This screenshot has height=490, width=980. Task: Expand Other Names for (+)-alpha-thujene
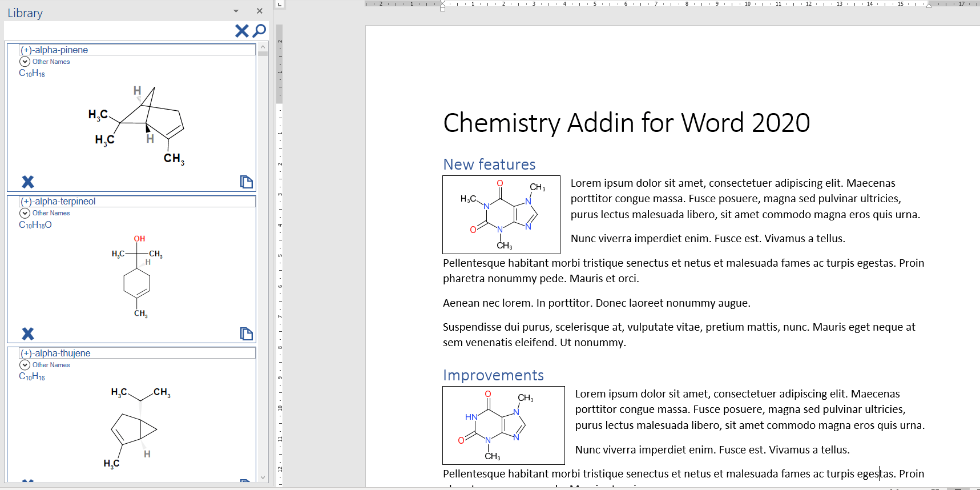[x=25, y=365]
